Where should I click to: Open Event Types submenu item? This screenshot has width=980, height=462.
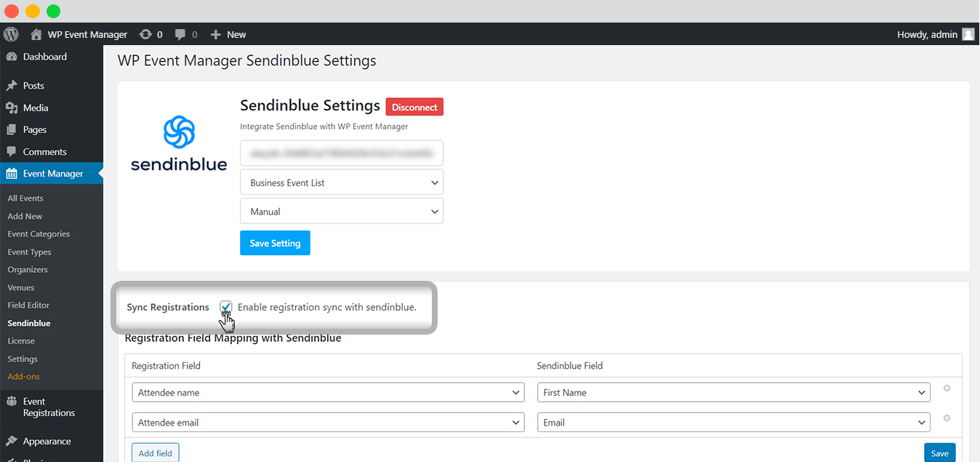(29, 252)
